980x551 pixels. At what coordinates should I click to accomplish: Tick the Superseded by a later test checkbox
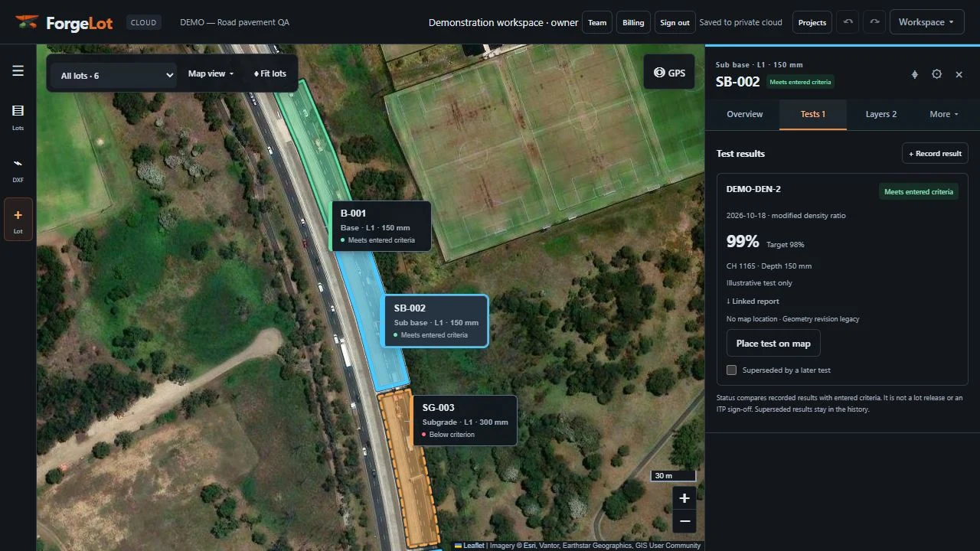tap(731, 370)
